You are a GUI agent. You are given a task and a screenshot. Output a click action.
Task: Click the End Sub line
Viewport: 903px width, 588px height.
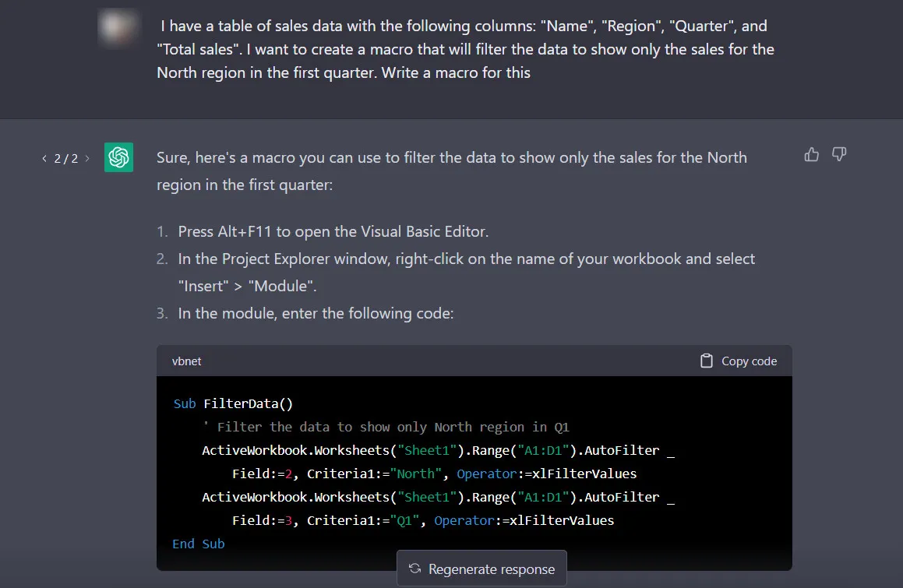198,544
